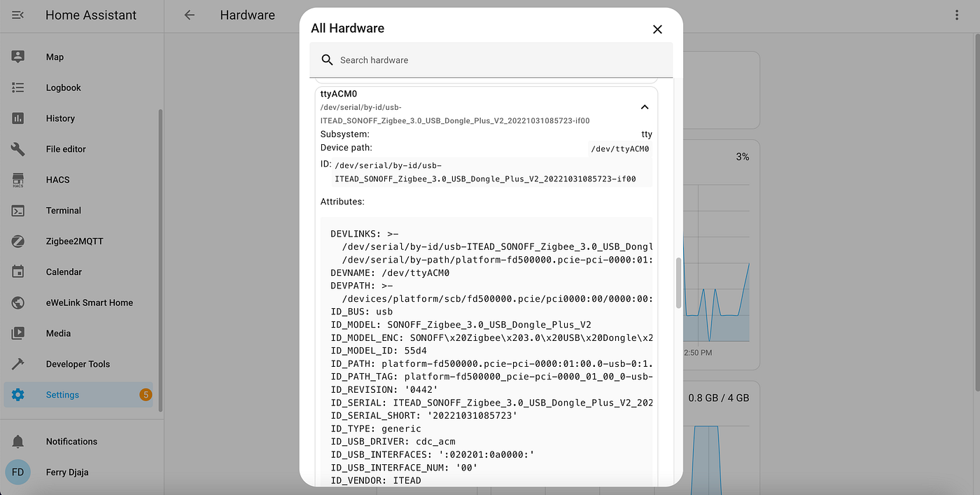Go back with the arrow next to Hardware

pyautogui.click(x=189, y=15)
